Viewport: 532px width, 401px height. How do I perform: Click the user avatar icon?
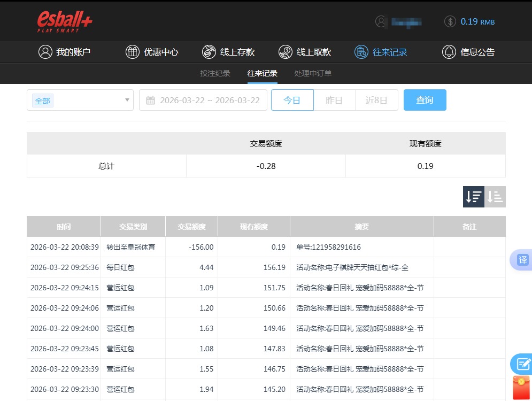(381, 21)
